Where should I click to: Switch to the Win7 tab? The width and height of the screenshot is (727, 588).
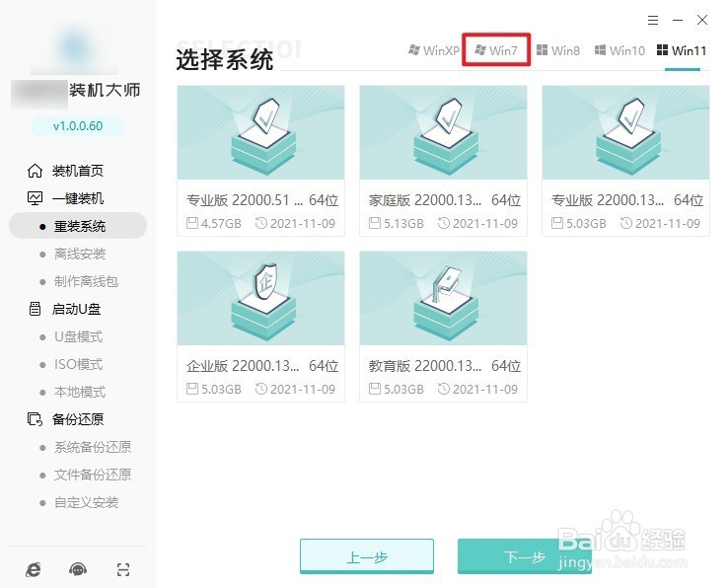click(495, 50)
